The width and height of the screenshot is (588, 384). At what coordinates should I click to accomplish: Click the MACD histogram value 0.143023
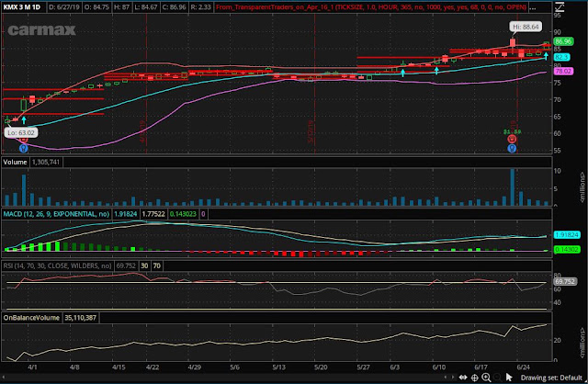(183, 214)
